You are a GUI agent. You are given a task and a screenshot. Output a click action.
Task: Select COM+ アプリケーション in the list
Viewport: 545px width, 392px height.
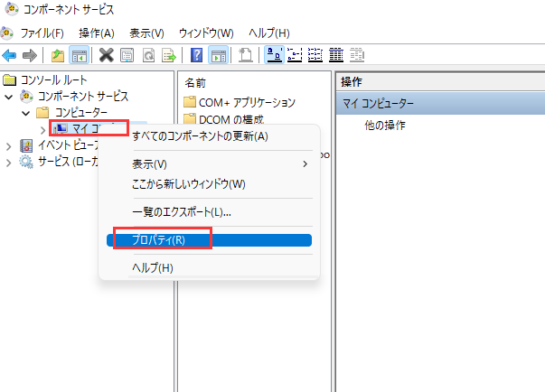click(247, 102)
